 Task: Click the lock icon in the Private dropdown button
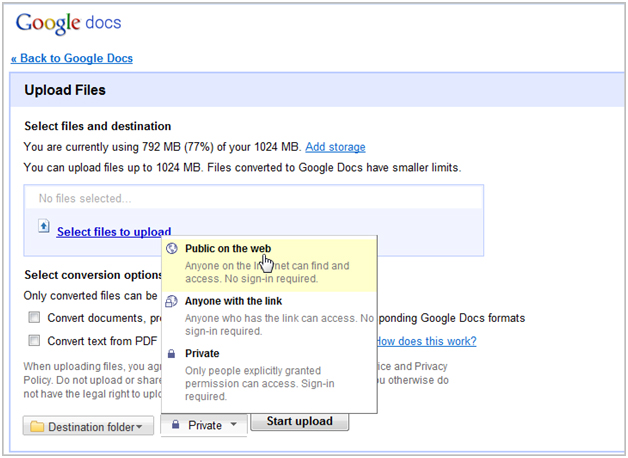[175, 425]
